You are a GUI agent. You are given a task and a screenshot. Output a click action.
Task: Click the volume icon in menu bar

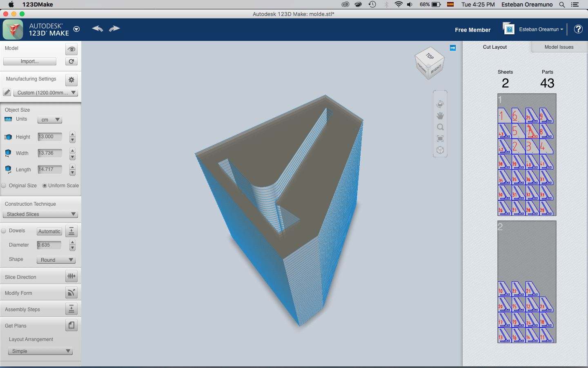pos(410,4)
